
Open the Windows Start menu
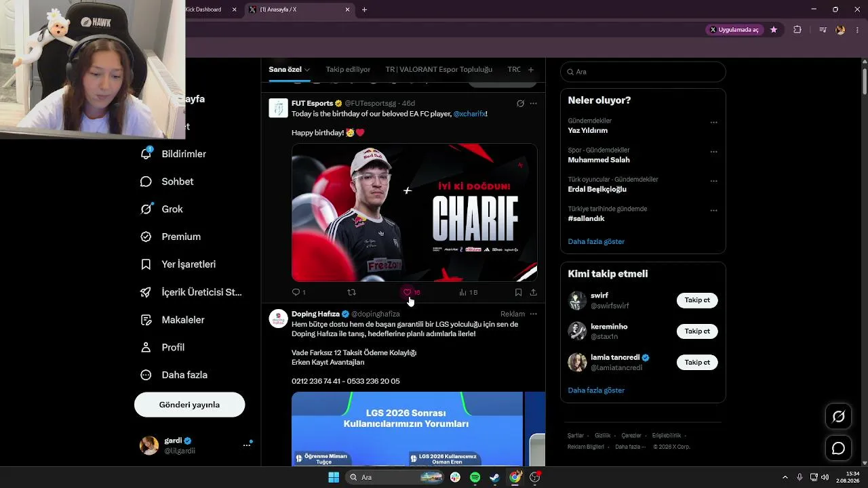click(x=334, y=477)
